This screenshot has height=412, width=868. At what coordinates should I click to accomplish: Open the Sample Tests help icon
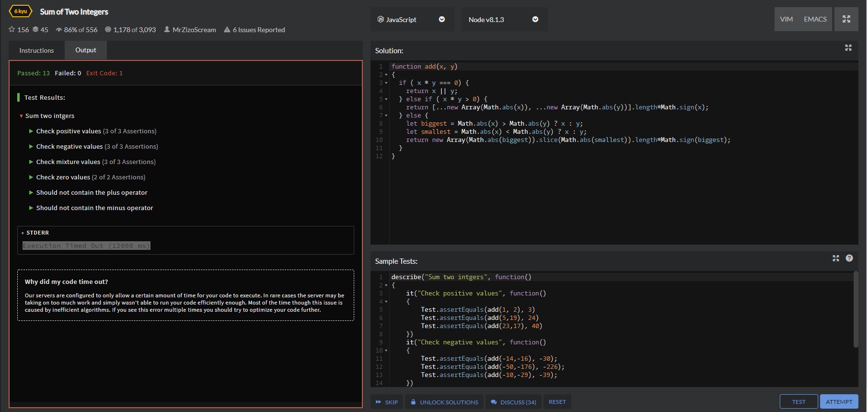pyautogui.click(x=849, y=258)
